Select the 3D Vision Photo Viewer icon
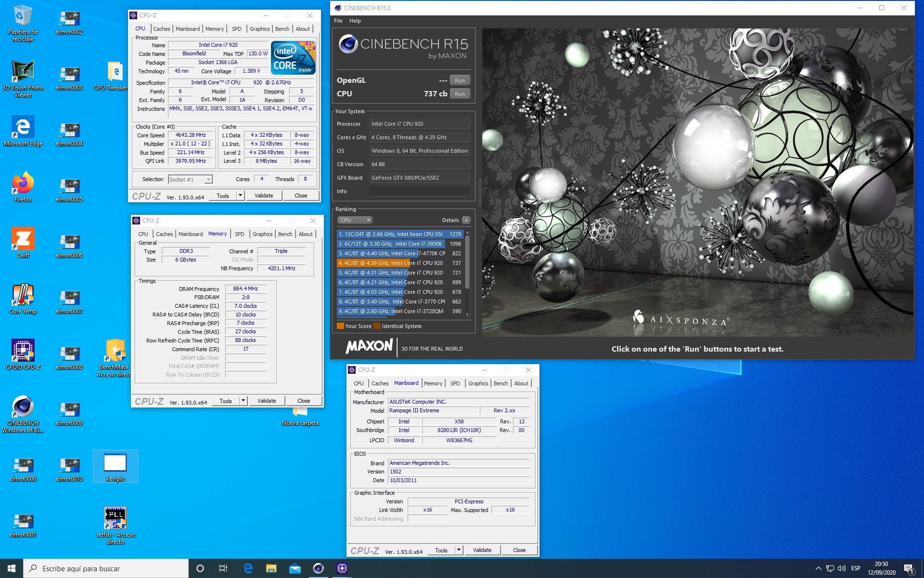924x578 pixels. click(23, 79)
